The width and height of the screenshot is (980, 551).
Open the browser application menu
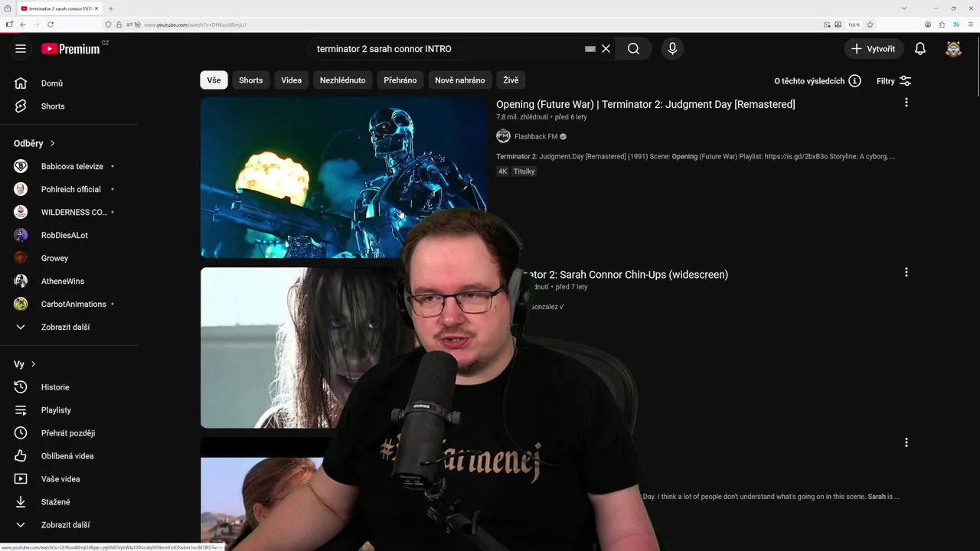click(x=969, y=24)
